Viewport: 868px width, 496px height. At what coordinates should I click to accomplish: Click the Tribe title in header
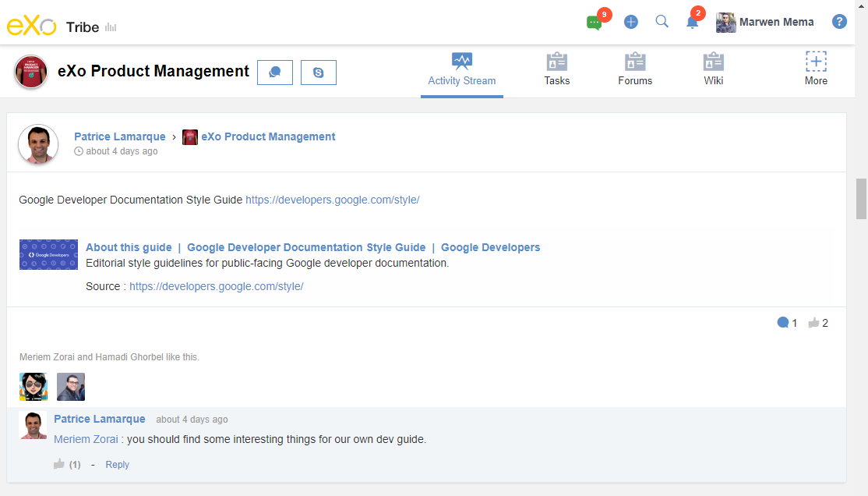click(x=83, y=27)
